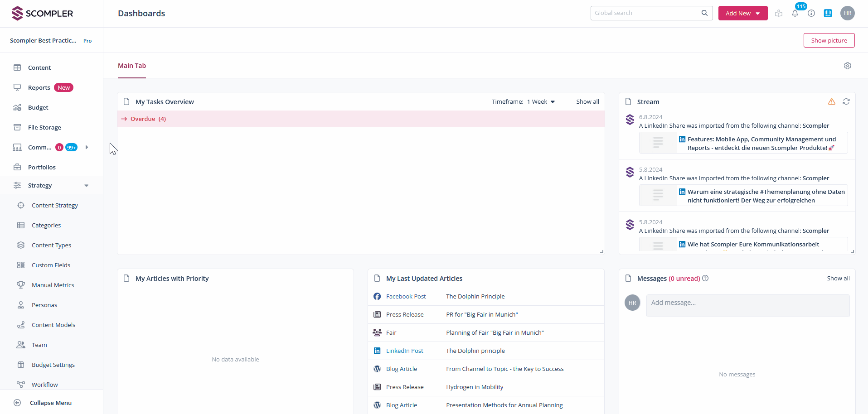Open the Facebook Post article link
This screenshot has height=414, width=868.
tap(406, 297)
